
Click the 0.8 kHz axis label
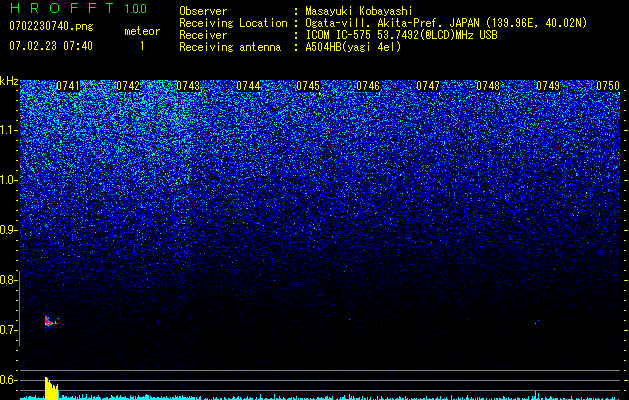8,280
